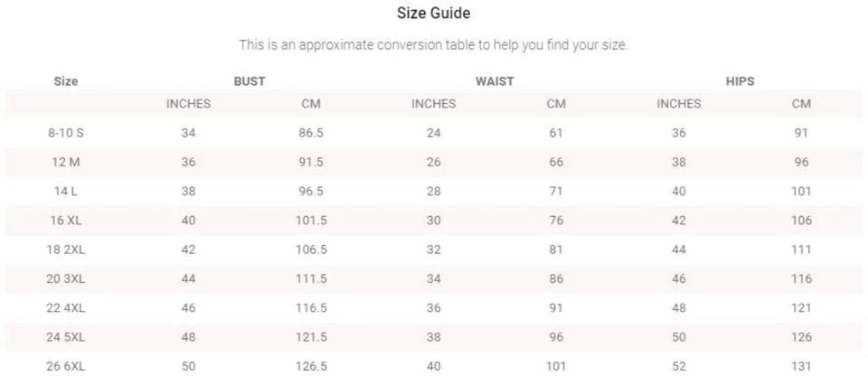
Task: Click the HIPS column header
Action: pyautogui.click(x=740, y=81)
